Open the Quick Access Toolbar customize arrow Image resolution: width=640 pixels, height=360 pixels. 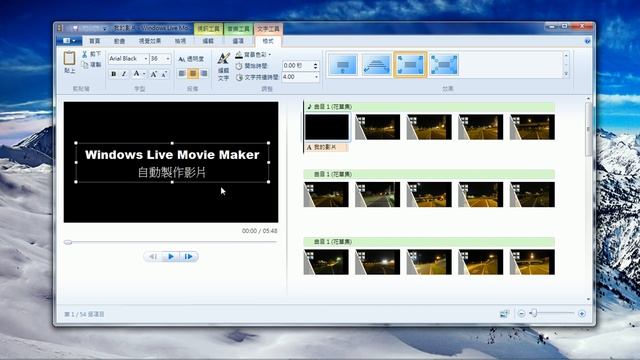[105, 29]
